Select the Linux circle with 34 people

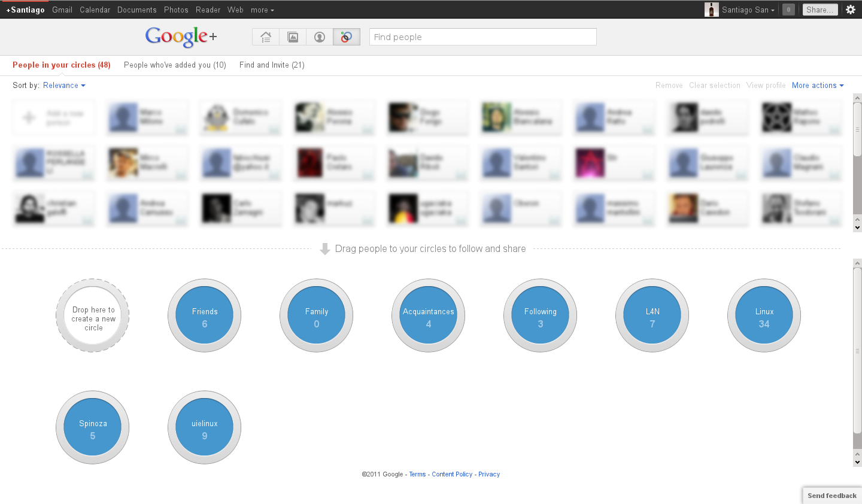point(764,315)
